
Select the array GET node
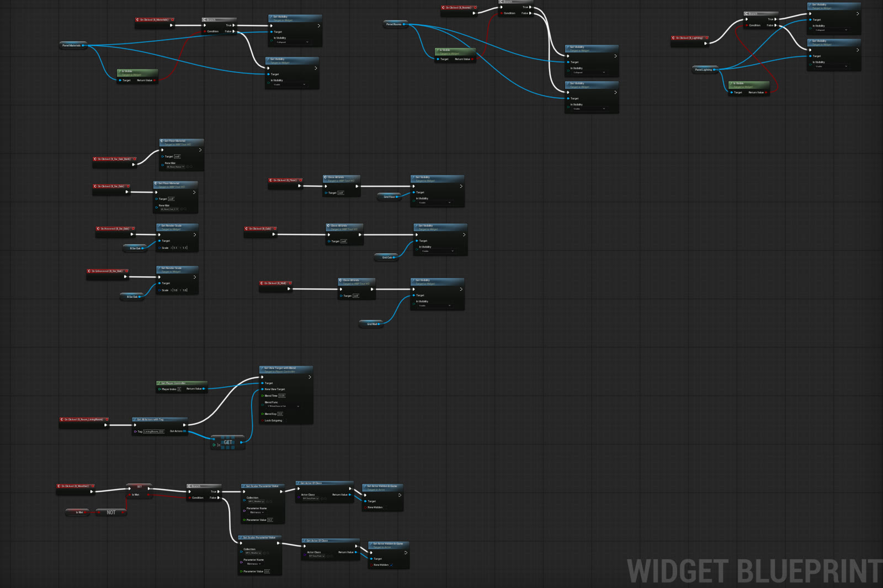coord(227,442)
